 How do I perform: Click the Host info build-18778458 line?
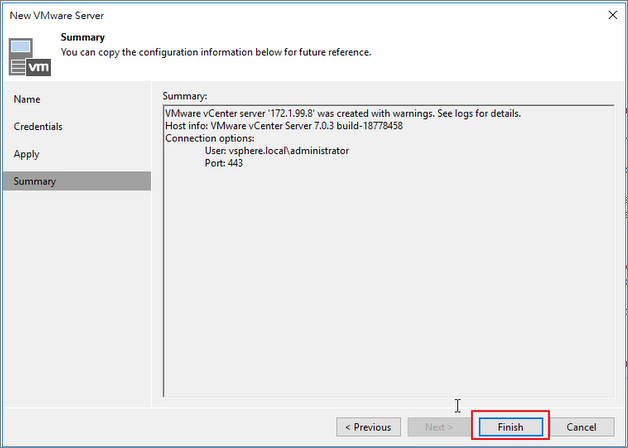tap(284, 126)
